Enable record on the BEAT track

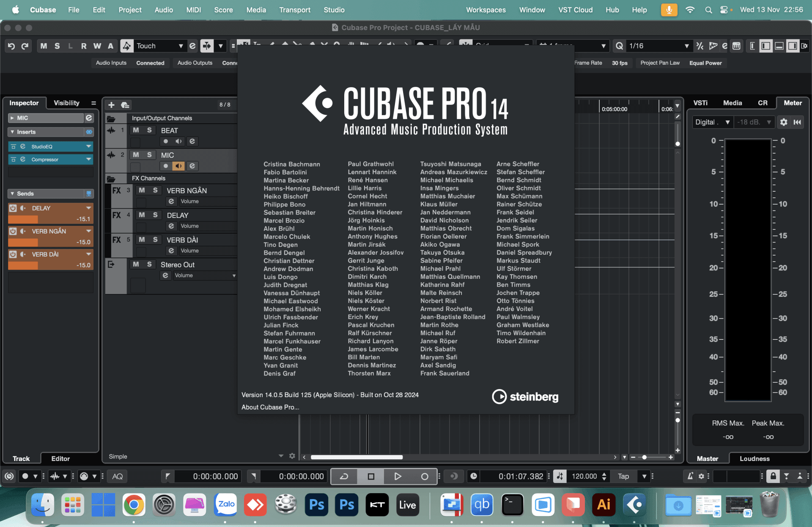165,141
